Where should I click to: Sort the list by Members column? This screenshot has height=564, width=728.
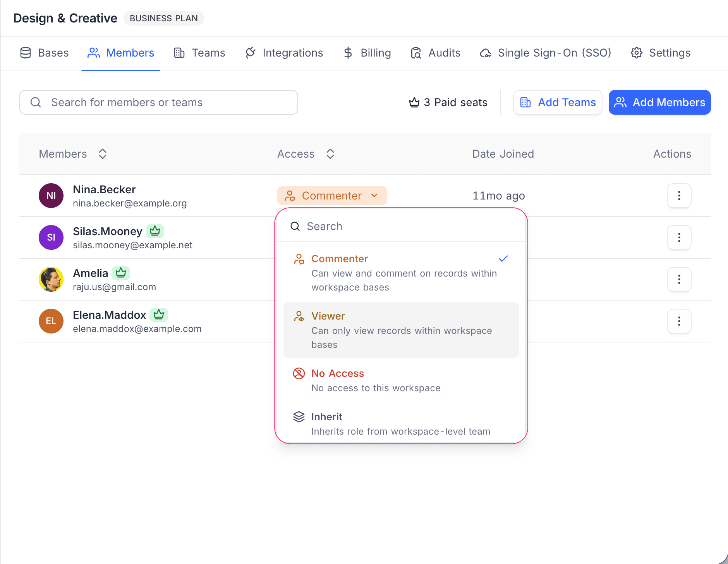103,154
